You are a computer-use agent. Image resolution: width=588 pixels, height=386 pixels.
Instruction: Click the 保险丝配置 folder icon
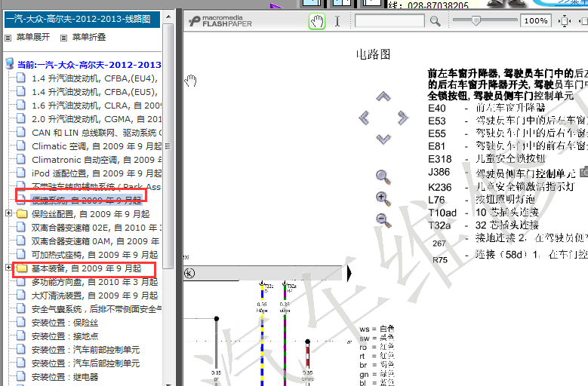(22, 214)
